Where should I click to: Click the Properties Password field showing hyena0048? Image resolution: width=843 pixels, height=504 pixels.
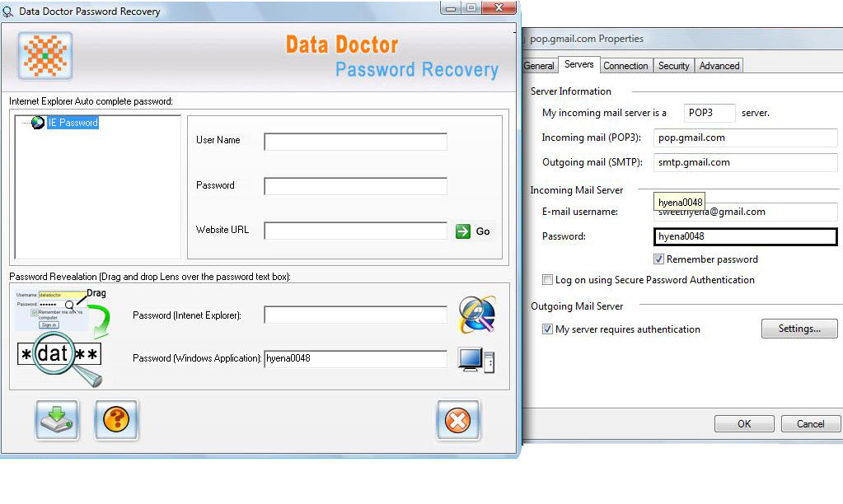[x=745, y=236]
